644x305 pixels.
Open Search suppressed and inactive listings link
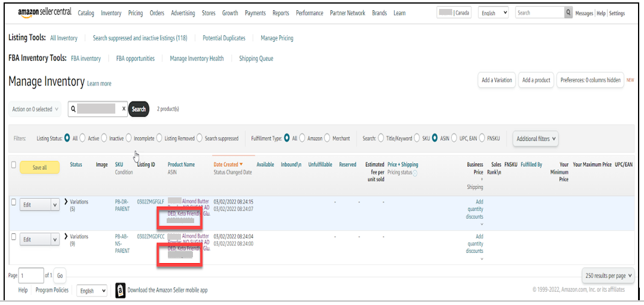click(x=140, y=38)
